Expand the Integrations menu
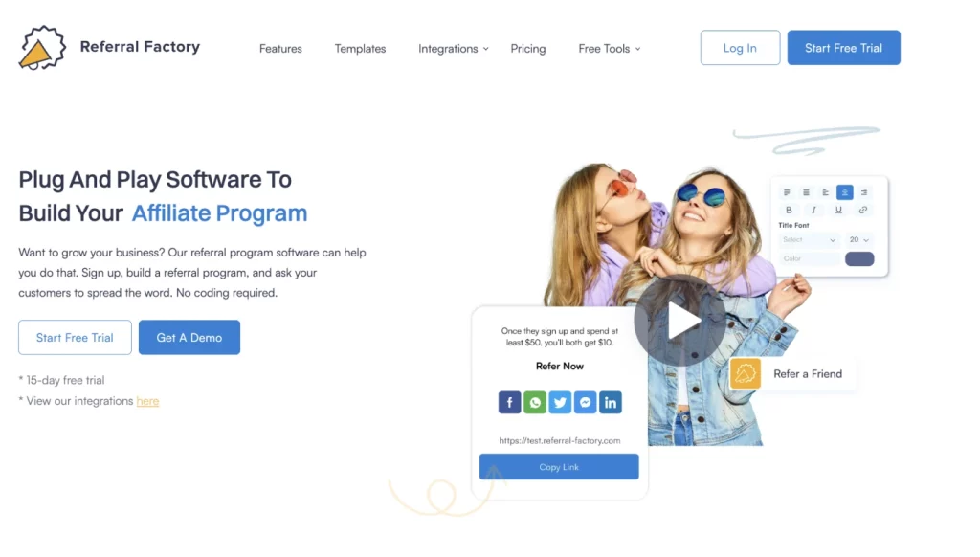This screenshot has height=557, width=980. tap(453, 49)
